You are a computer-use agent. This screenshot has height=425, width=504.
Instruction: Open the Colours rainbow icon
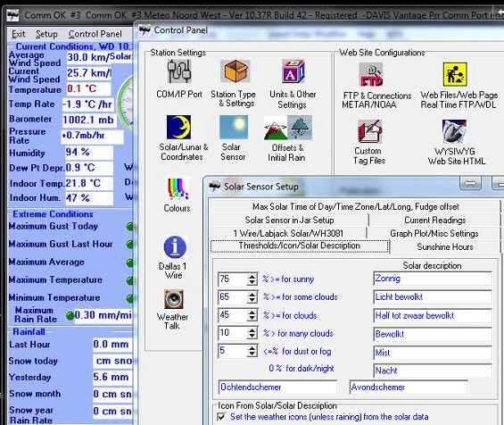[x=178, y=188]
